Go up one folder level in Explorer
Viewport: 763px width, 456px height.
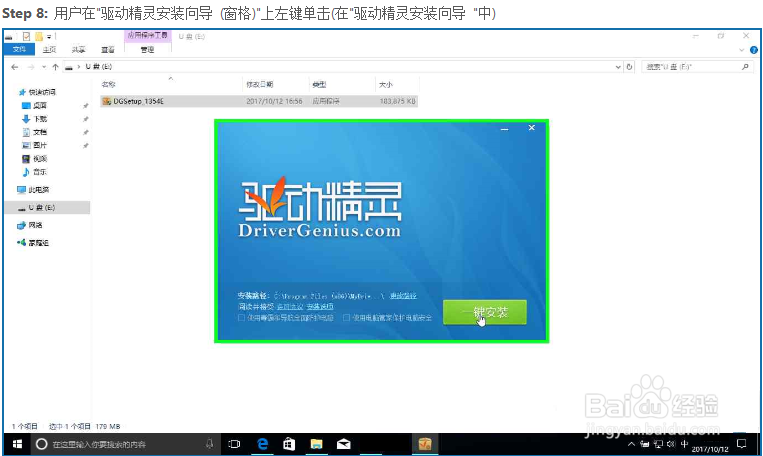coord(55,67)
